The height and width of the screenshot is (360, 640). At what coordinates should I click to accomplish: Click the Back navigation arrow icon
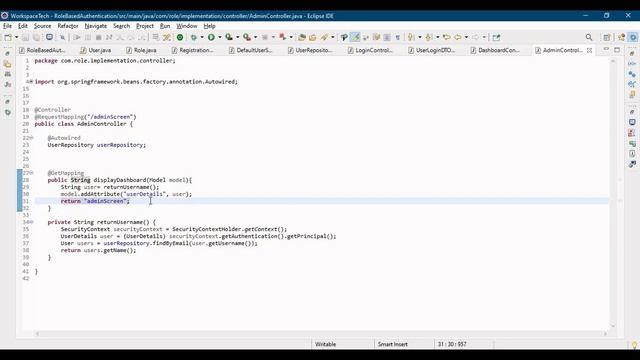(x=458, y=37)
